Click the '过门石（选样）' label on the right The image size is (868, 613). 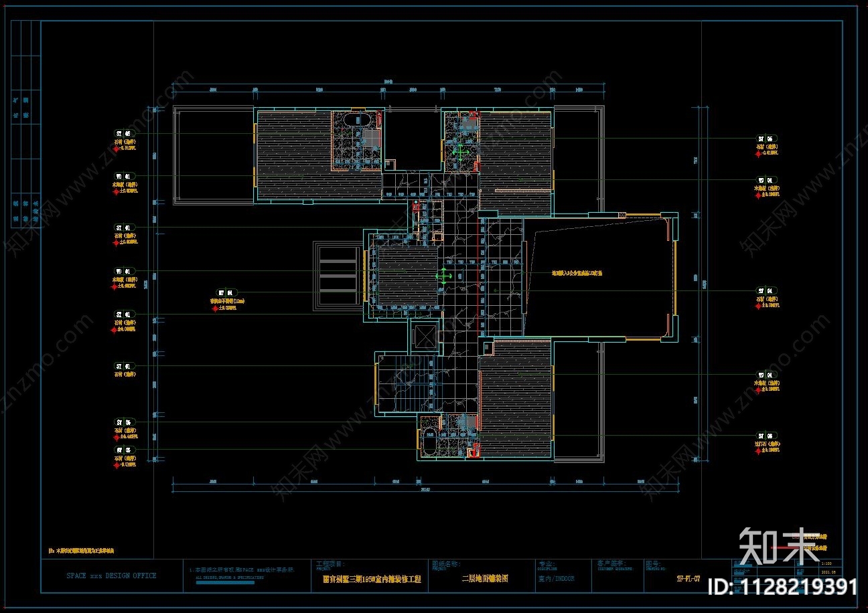point(768,444)
